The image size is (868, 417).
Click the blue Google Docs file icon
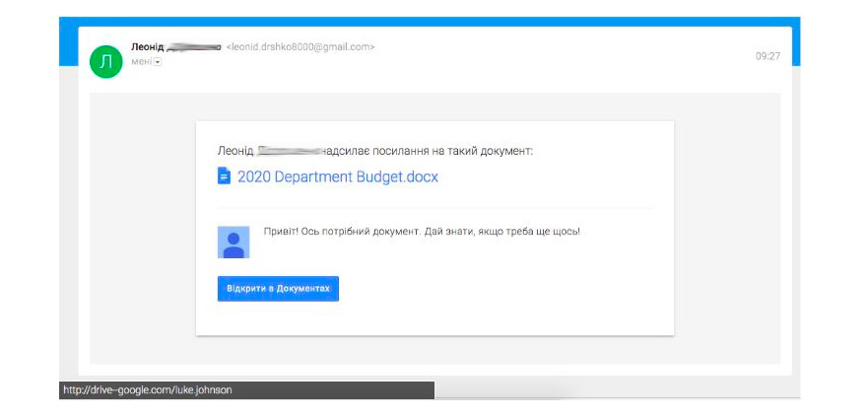(224, 176)
